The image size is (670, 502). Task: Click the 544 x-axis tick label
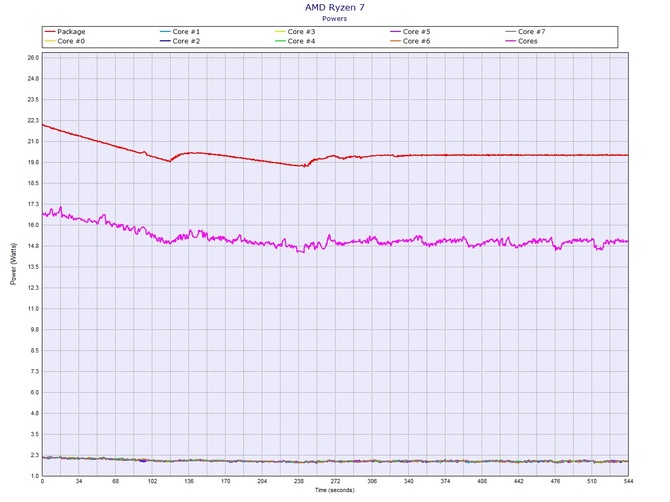tap(628, 481)
